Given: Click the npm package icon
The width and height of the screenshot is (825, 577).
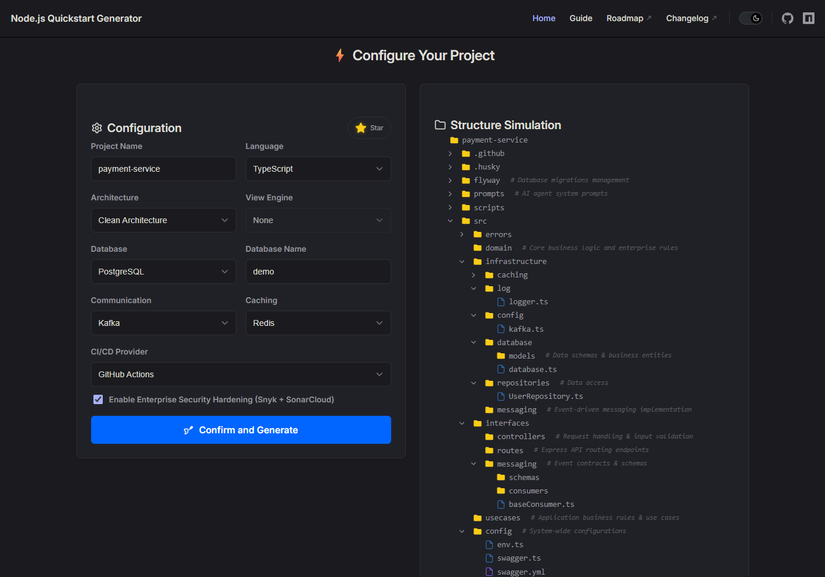Looking at the screenshot, I should click(808, 18).
